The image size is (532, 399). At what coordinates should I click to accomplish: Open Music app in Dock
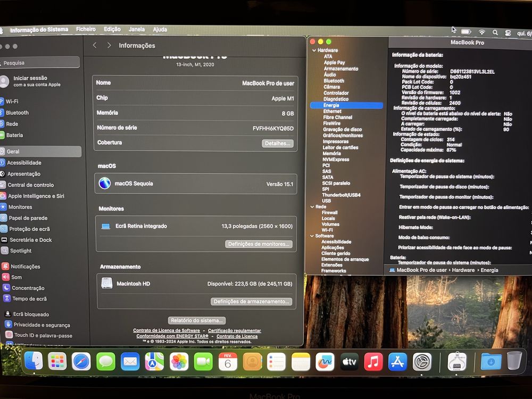click(x=373, y=362)
